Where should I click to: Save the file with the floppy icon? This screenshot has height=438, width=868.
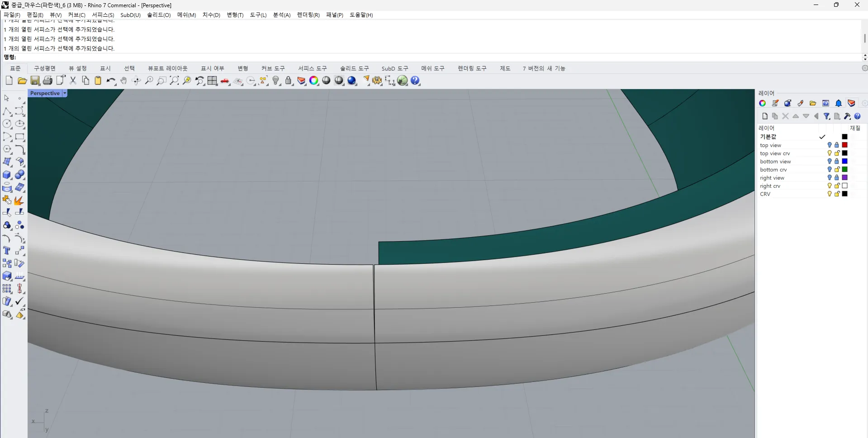point(35,81)
